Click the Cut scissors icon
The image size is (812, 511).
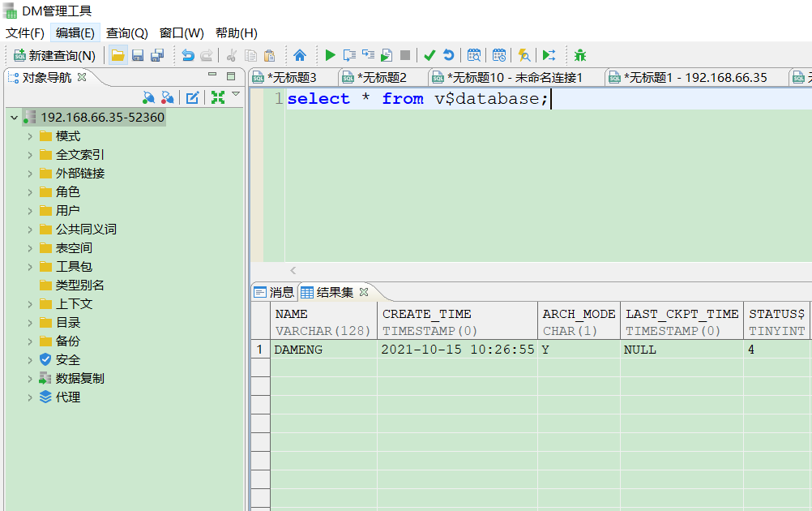coord(232,55)
